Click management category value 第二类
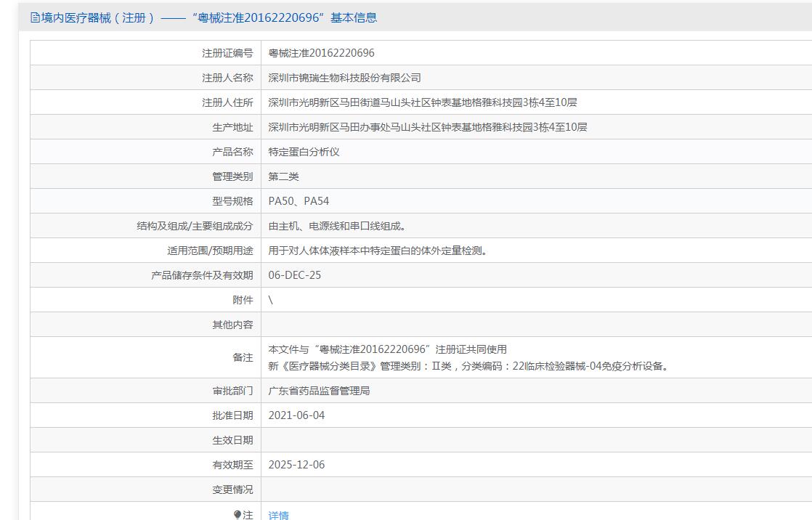This screenshot has height=520, width=812. (283, 176)
